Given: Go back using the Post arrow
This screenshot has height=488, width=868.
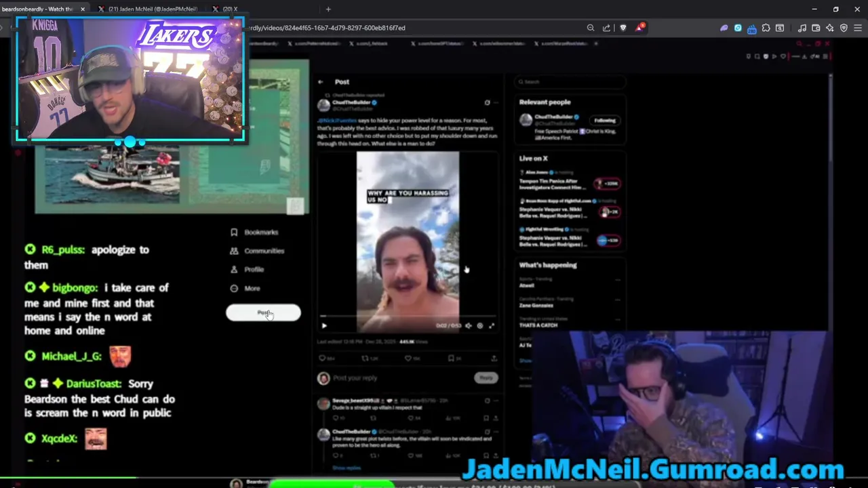Looking at the screenshot, I should click(x=321, y=82).
